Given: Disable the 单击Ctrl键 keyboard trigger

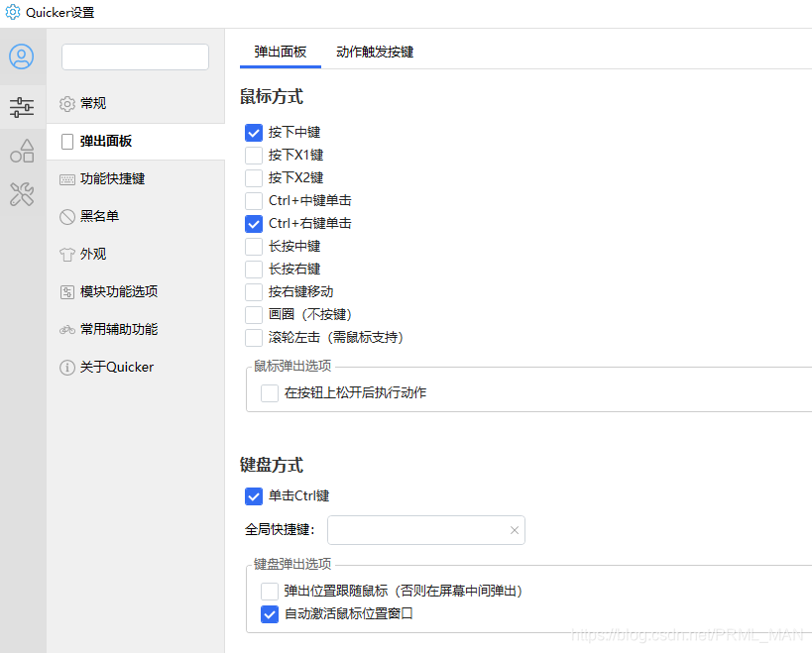Looking at the screenshot, I should tap(254, 496).
